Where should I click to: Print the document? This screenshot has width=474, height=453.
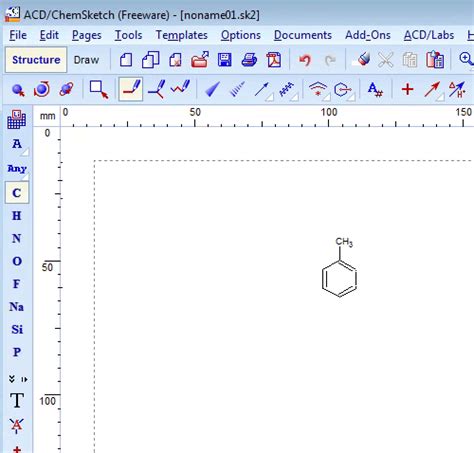(x=249, y=60)
